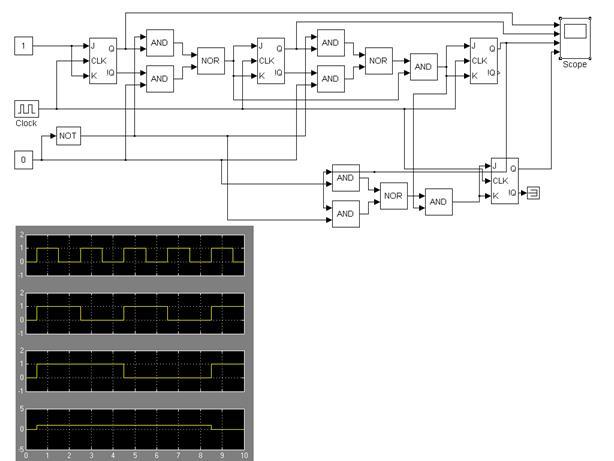
Task: Select the top-left AND gate block
Action: pos(160,42)
